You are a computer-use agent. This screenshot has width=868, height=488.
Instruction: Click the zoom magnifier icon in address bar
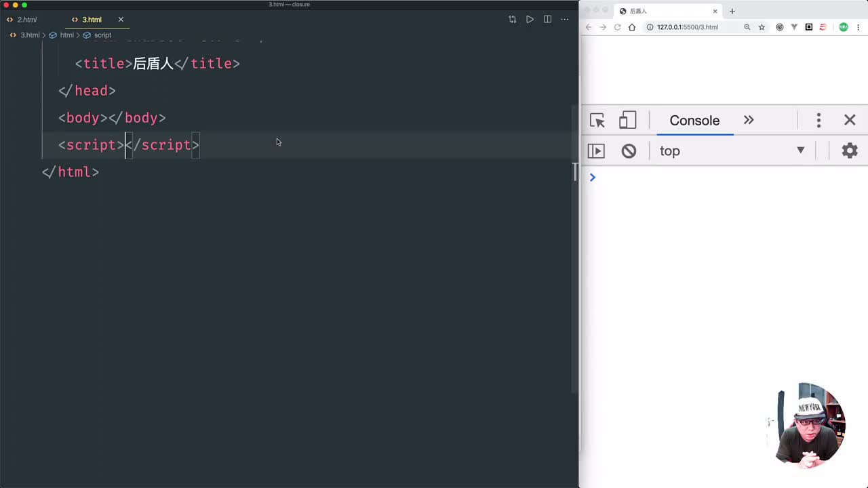tap(747, 27)
